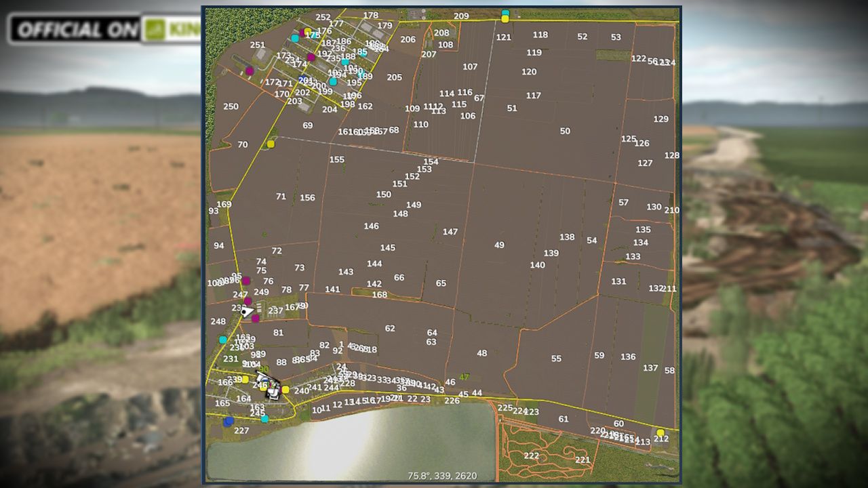Select the yellow marker above field 176

(308, 32)
